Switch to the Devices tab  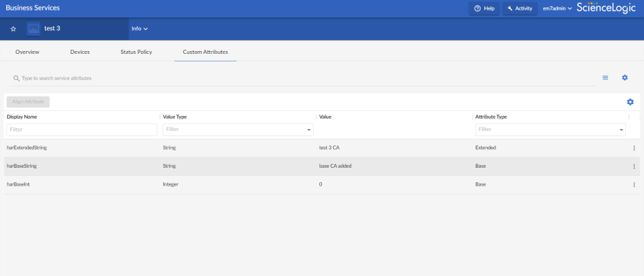(x=80, y=52)
